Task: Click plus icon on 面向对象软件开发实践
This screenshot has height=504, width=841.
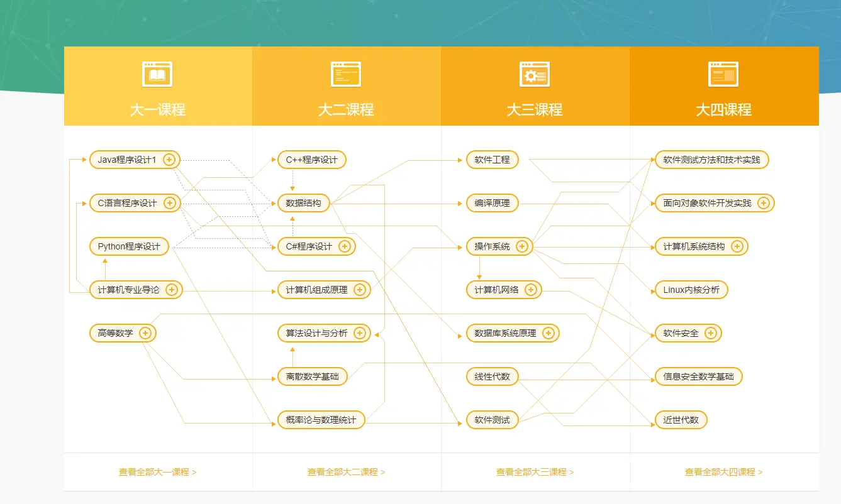Action: point(764,203)
